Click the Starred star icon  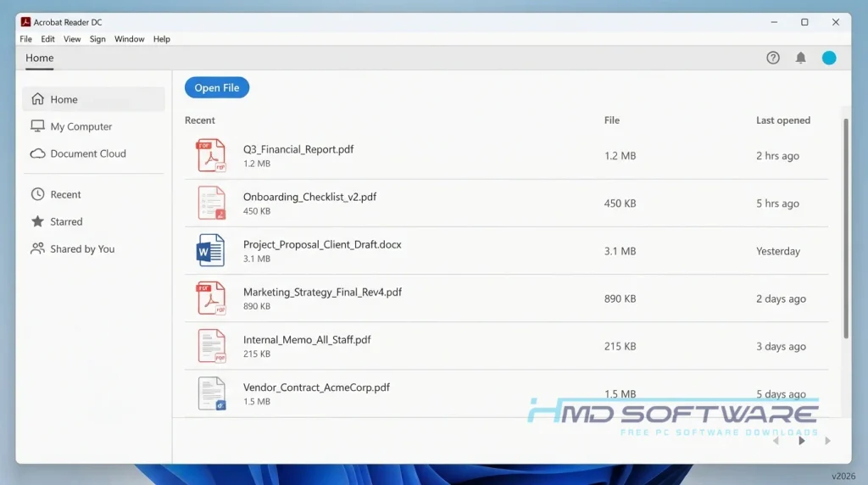tap(37, 221)
